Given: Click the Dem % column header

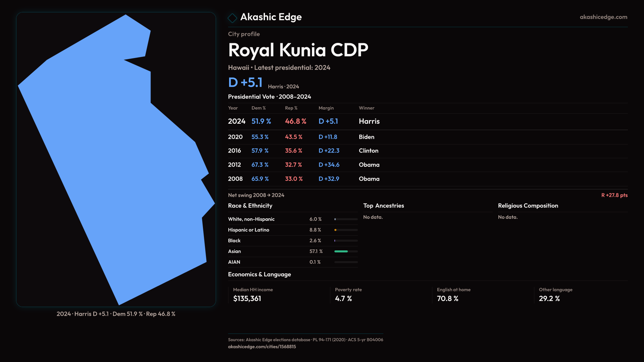Looking at the screenshot, I should coord(258,108).
